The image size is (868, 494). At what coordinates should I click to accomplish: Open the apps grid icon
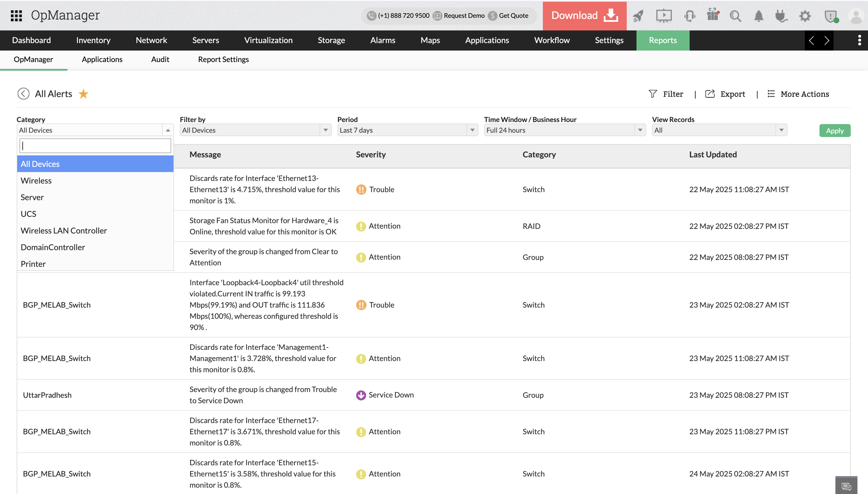tap(16, 15)
